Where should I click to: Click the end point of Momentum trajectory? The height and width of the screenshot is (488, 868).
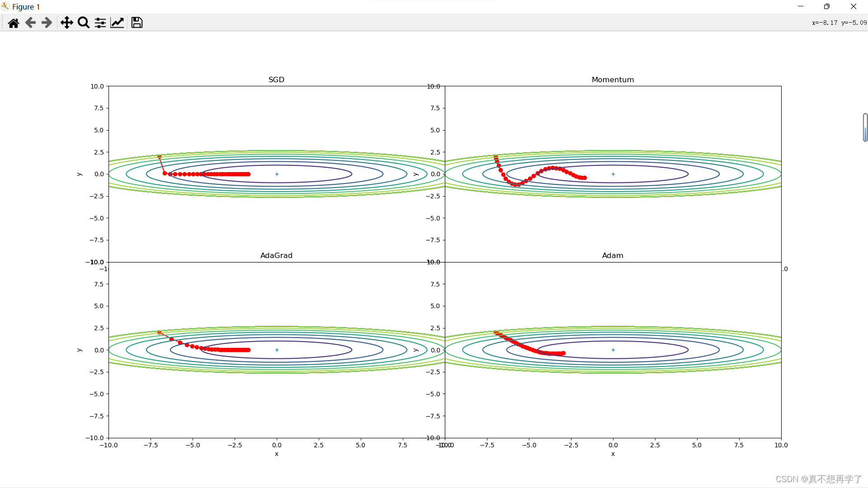[585, 178]
